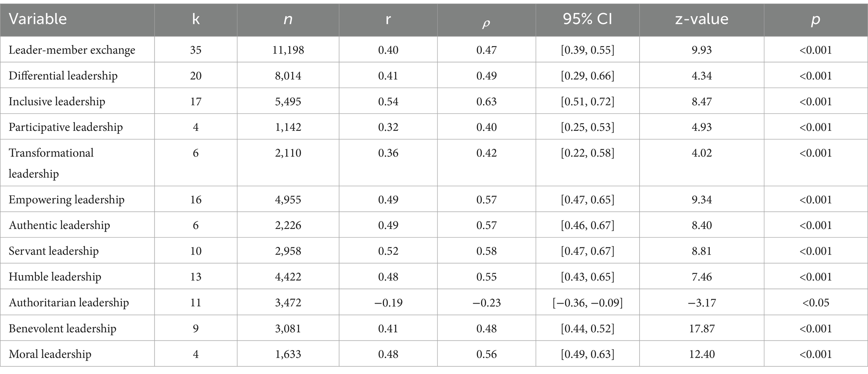Select the confidence interval [−0.36, −0.09]
The width and height of the screenshot is (868, 374).
tap(587, 303)
